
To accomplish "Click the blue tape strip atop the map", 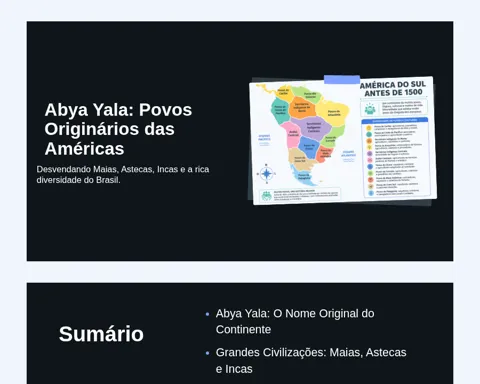I will click(x=342, y=79).
